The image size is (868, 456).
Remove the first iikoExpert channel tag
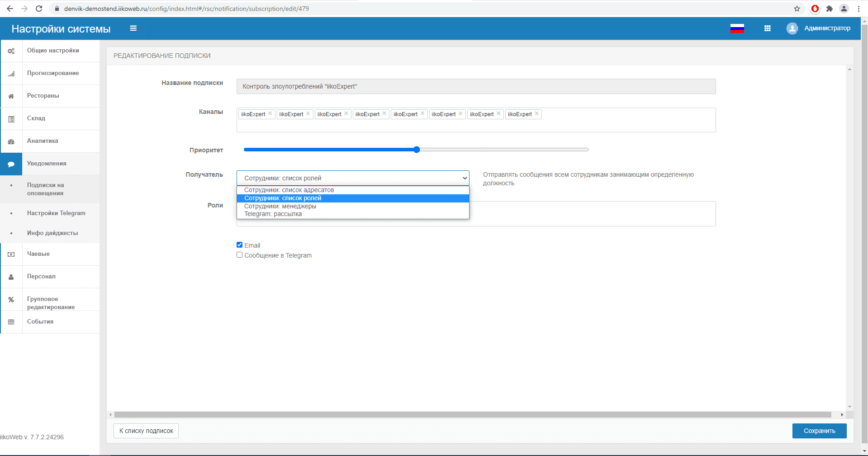point(270,113)
